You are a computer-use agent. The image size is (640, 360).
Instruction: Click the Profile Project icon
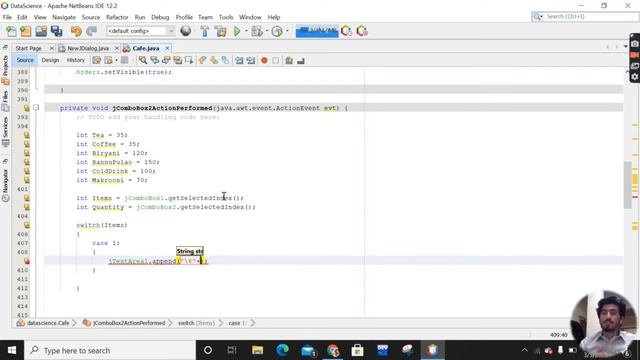[277, 31]
